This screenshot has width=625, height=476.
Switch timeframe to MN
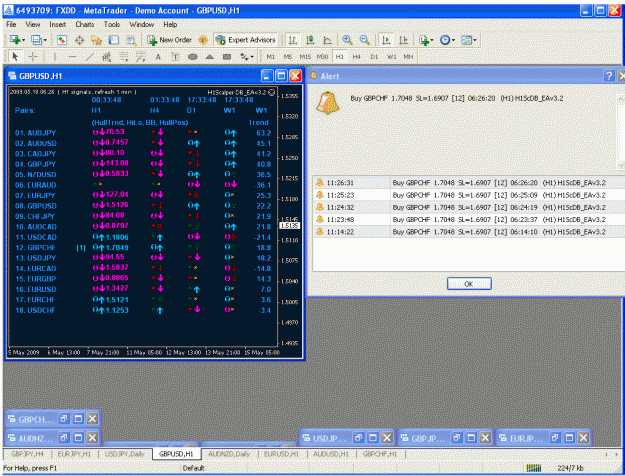tap(408, 57)
